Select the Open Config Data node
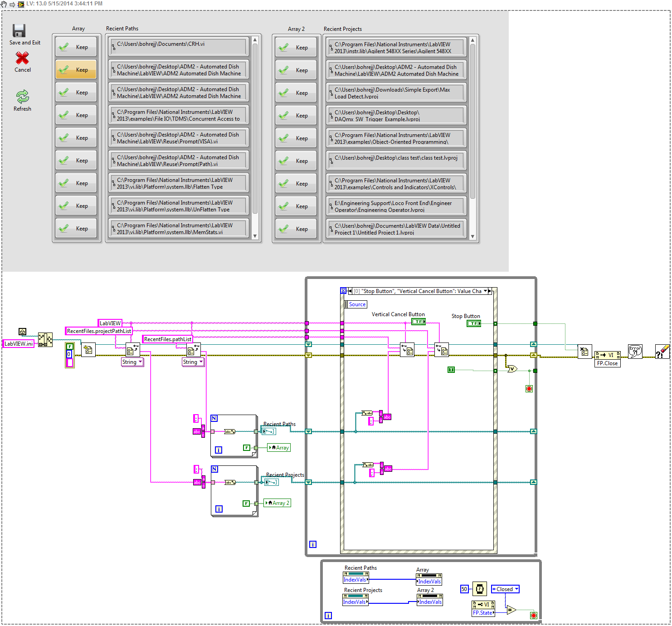672x626 pixels. pos(88,350)
